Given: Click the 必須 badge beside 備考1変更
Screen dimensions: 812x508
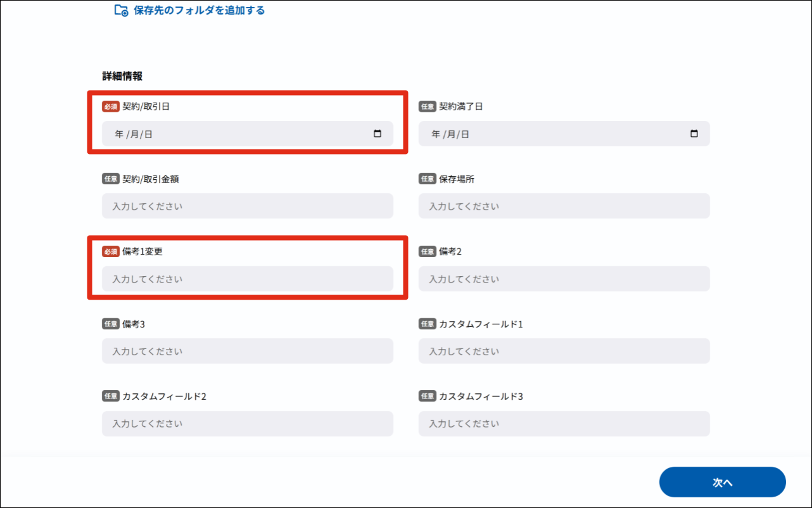Looking at the screenshot, I should 110,251.
